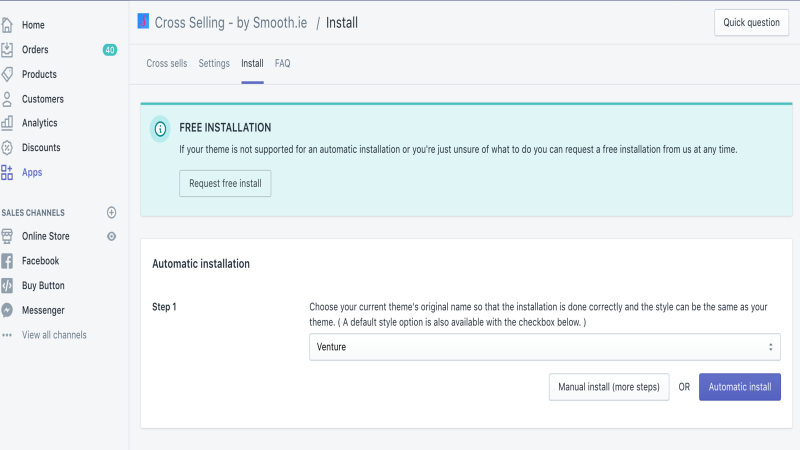Click the Analytics bar chart icon
This screenshot has height=450, width=800.
(x=7, y=123)
